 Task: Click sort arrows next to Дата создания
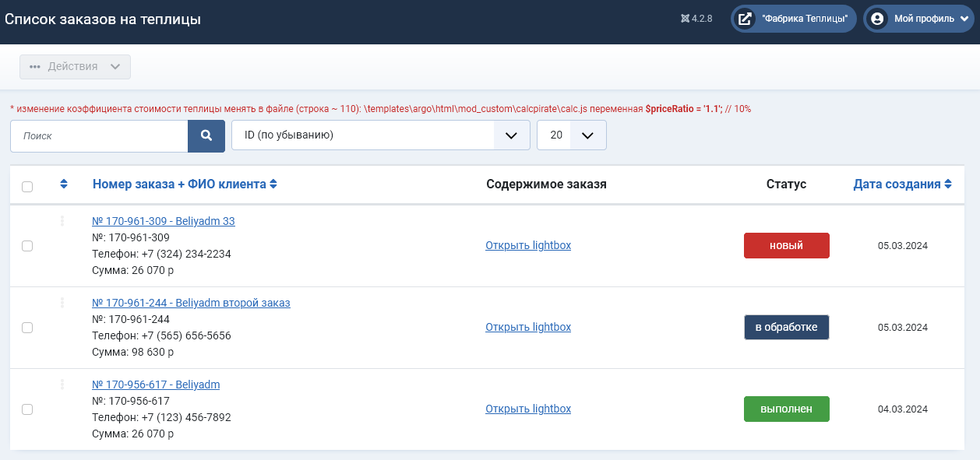click(x=948, y=184)
